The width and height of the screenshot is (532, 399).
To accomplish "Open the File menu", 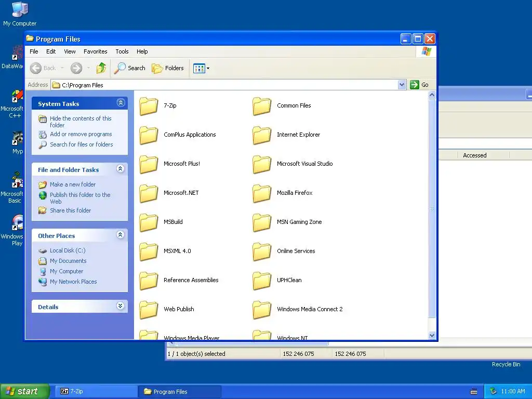I will click(34, 51).
